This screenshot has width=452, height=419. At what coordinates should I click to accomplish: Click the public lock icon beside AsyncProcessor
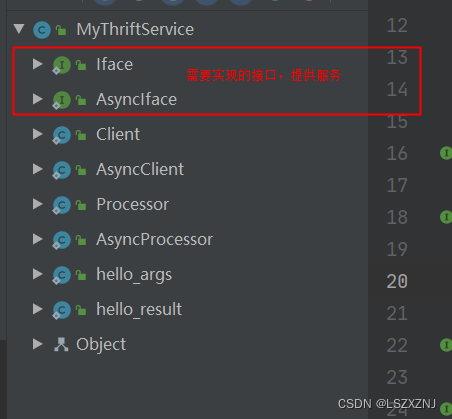(81, 240)
